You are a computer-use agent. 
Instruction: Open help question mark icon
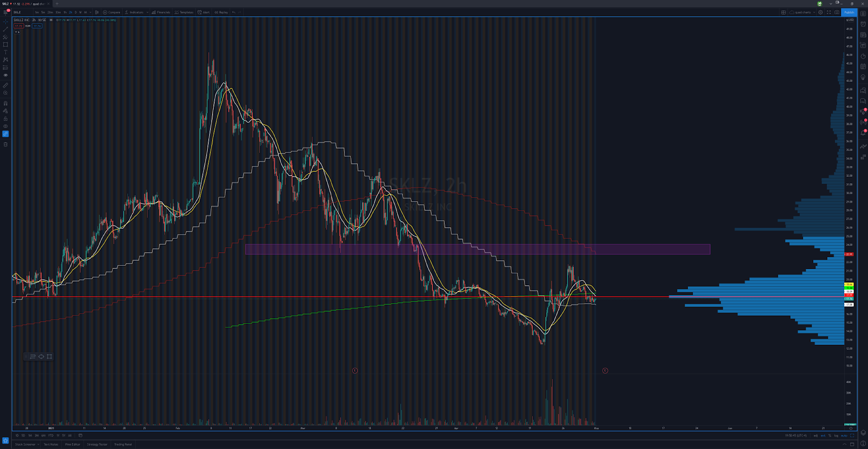(863, 444)
